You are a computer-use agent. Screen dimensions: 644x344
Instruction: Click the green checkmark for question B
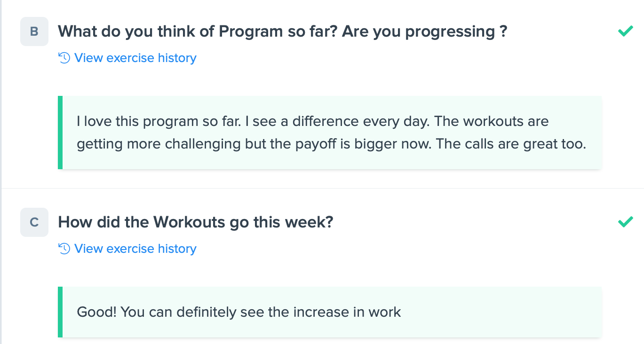(x=625, y=31)
